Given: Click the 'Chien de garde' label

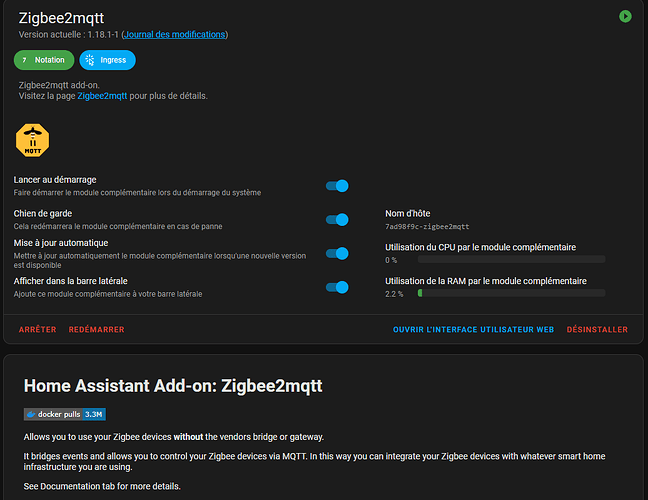Looking at the screenshot, I should click(43, 213).
